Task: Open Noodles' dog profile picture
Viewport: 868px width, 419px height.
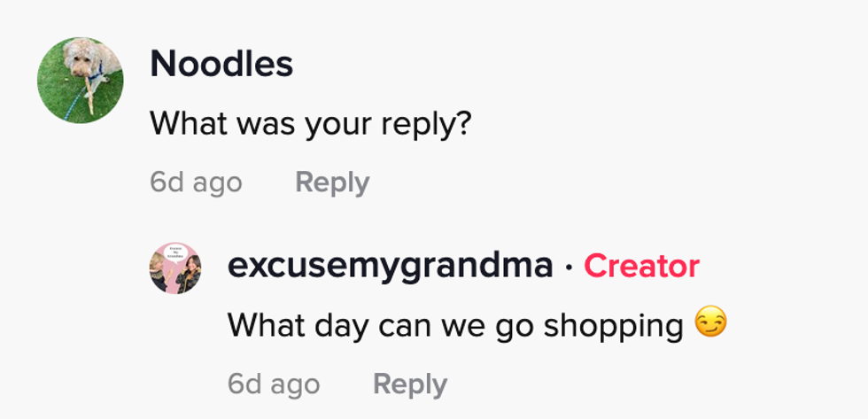Action: click(x=80, y=80)
